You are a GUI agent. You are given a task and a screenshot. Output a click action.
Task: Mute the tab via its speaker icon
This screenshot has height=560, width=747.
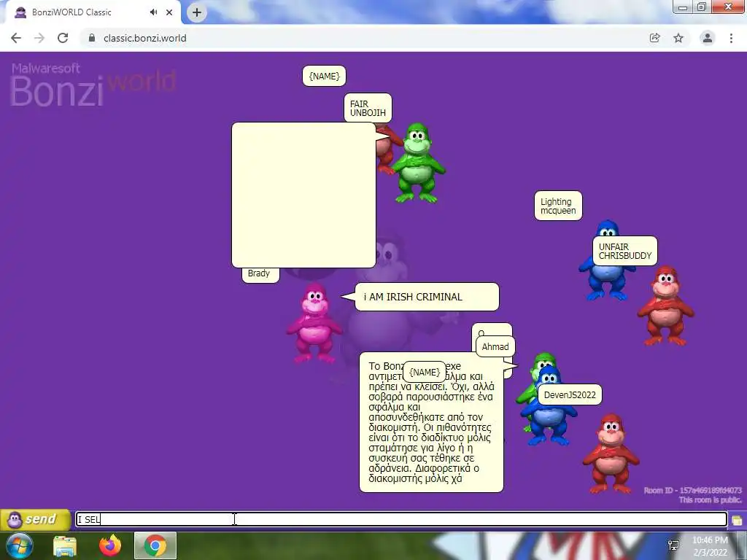(x=153, y=12)
